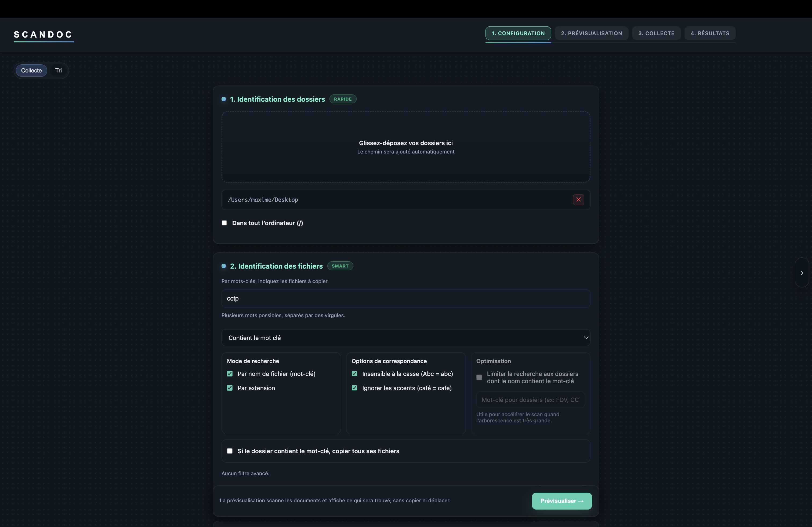Screen dimensions: 812x527
Task: Toggle Ignorer les accents checkbox
Action: pos(354,388)
